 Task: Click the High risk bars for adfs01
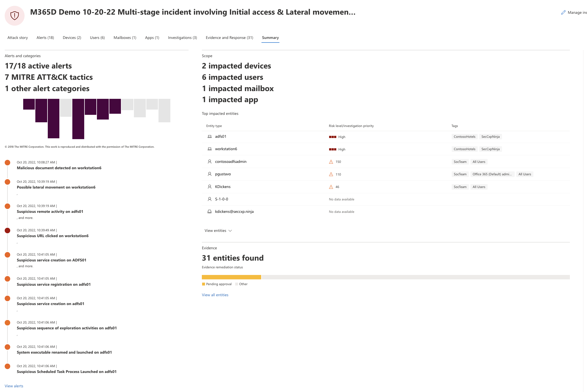[x=333, y=137]
